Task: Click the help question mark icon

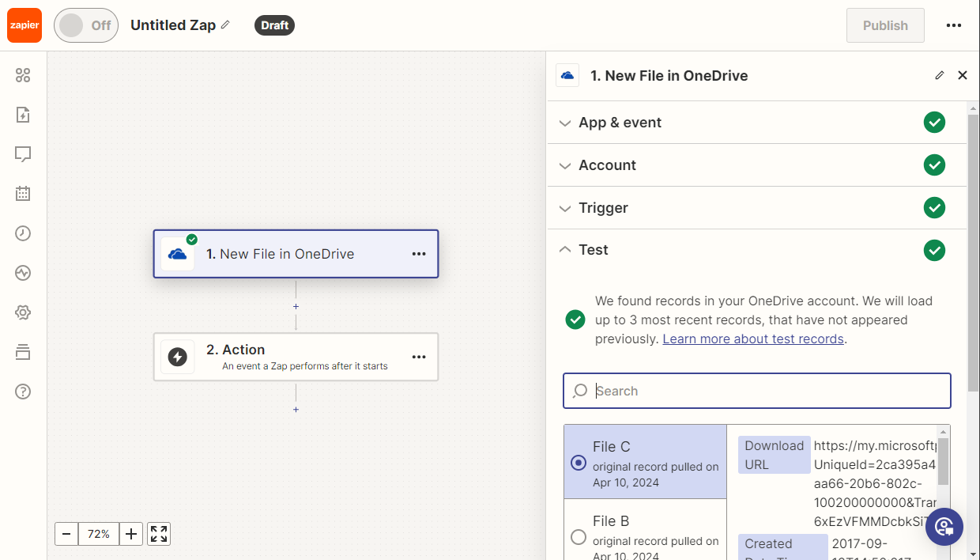Action: (23, 392)
